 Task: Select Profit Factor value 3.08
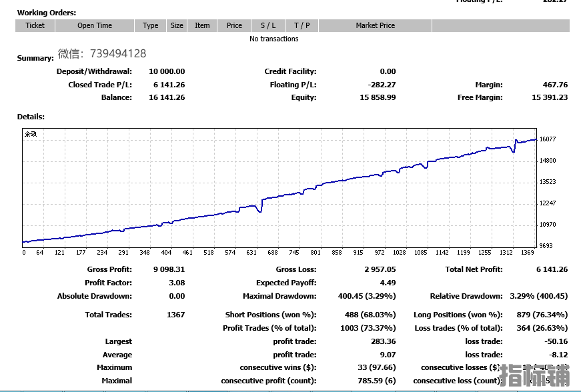(177, 283)
